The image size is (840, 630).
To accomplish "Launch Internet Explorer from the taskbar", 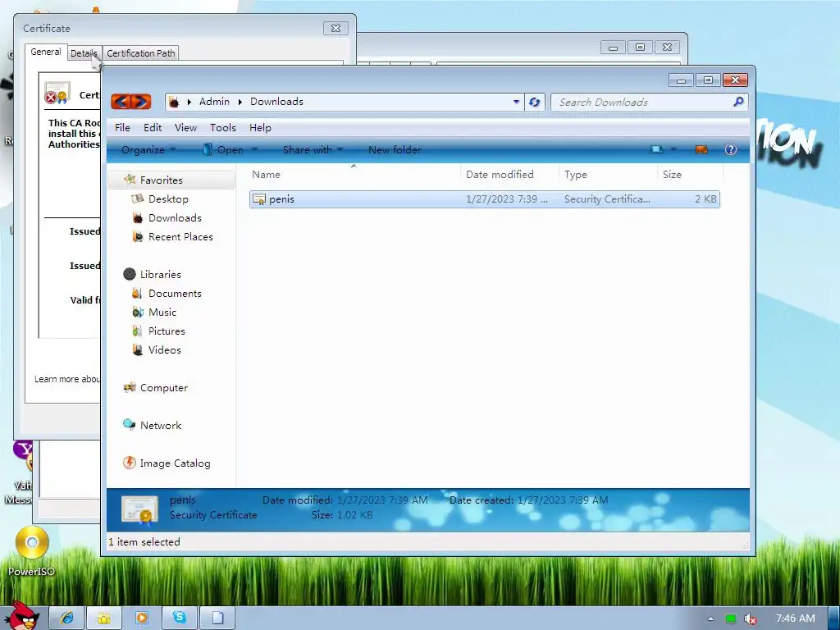I will click(x=66, y=619).
